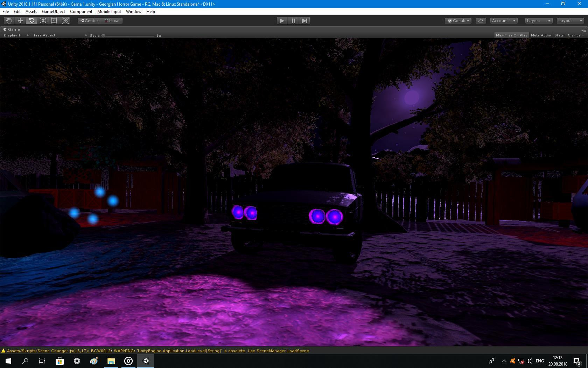Toggle the Stats overlay

559,35
